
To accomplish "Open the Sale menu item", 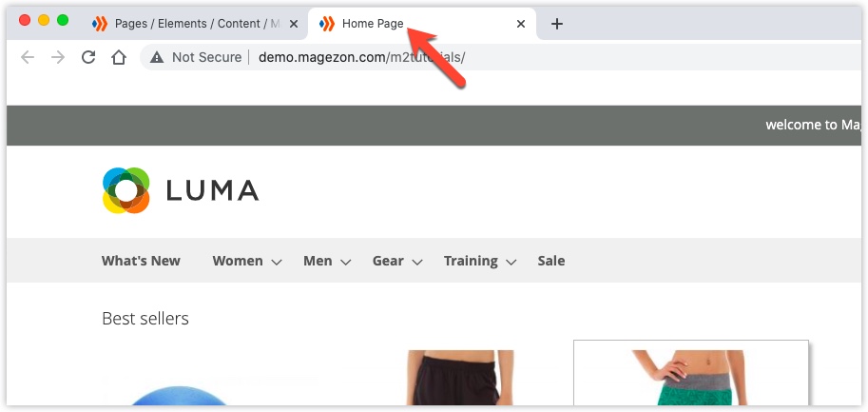I will [551, 261].
